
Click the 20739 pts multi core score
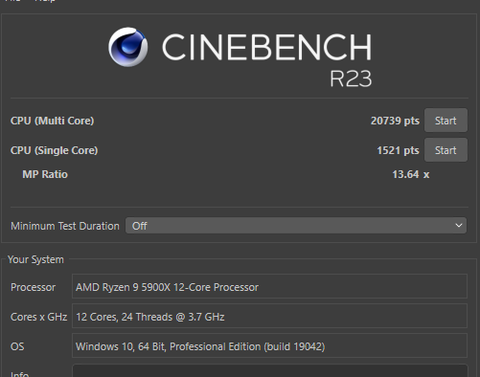click(395, 121)
